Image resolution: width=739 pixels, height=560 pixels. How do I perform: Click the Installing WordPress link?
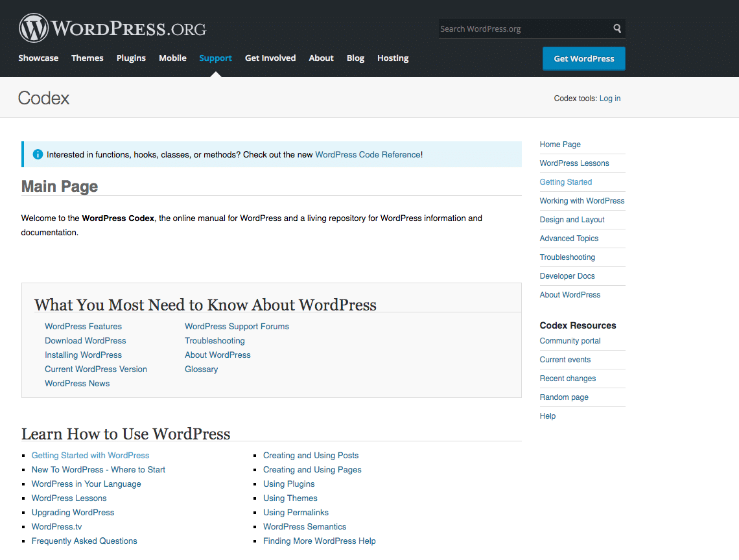pyautogui.click(x=83, y=355)
